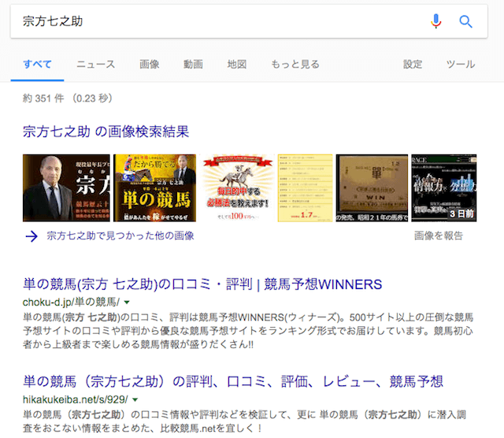Click the choku-d.jp/単の競馬/ URL text

(71, 302)
